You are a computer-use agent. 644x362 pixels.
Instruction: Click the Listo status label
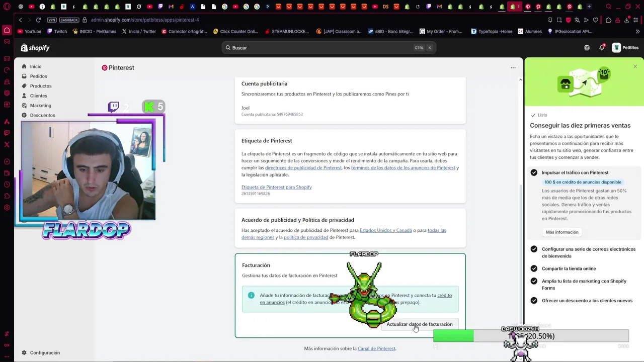[539, 115]
